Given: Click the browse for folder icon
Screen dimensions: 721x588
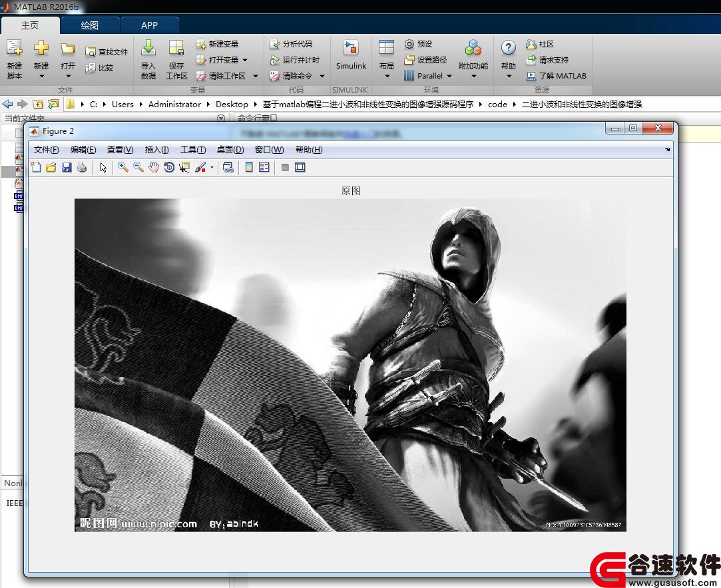Looking at the screenshot, I should (53, 104).
